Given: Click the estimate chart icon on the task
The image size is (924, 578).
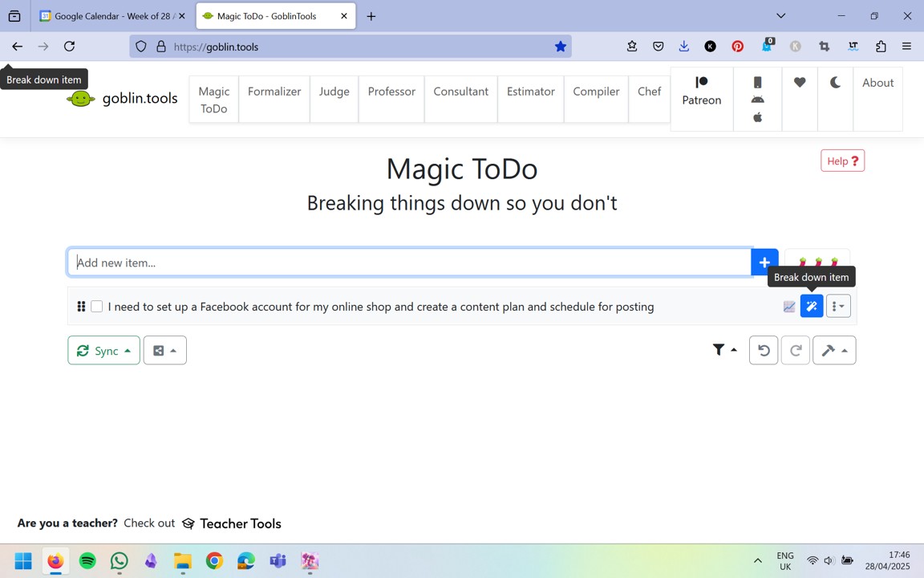Looking at the screenshot, I should coord(789,306).
